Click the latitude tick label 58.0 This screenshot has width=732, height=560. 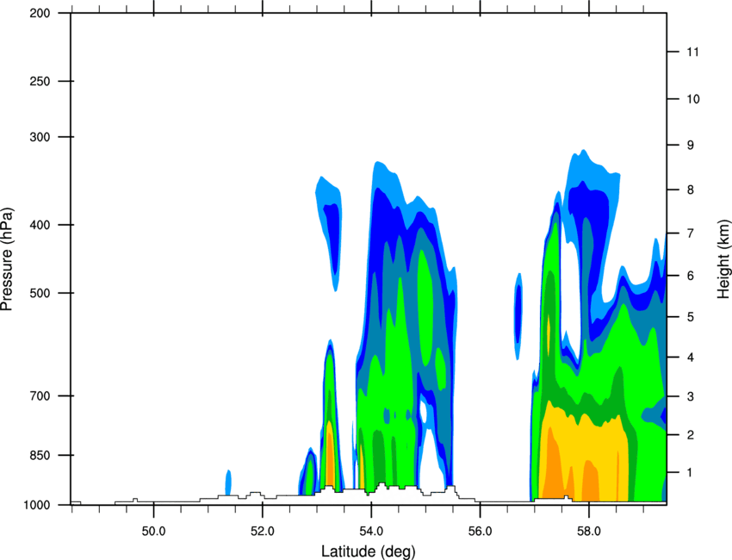point(589,531)
